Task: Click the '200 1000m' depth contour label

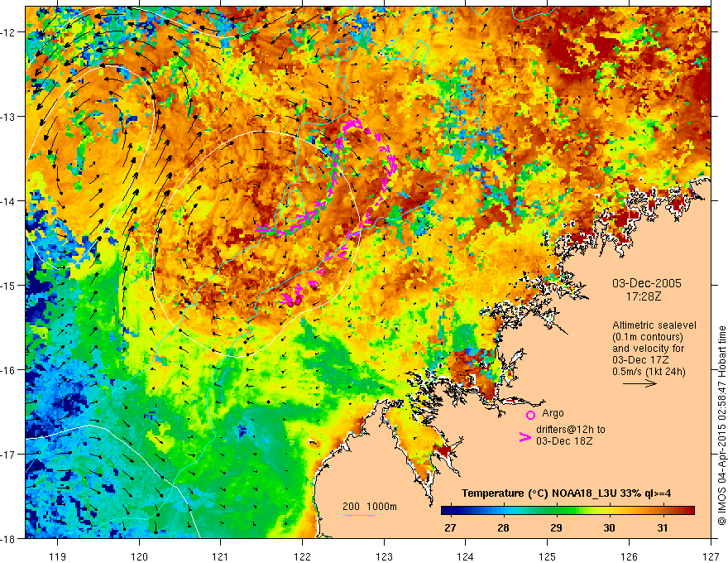Action: (370, 507)
